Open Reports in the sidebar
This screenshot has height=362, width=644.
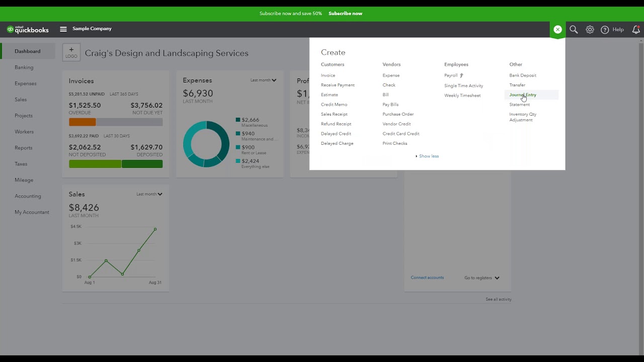(x=24, y=148)
